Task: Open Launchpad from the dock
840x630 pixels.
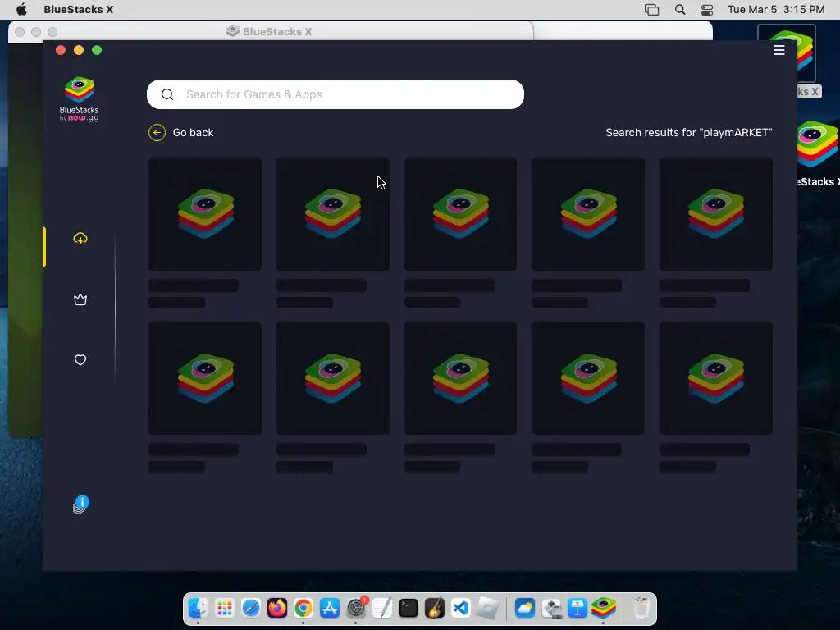Action: coord(225,608)
